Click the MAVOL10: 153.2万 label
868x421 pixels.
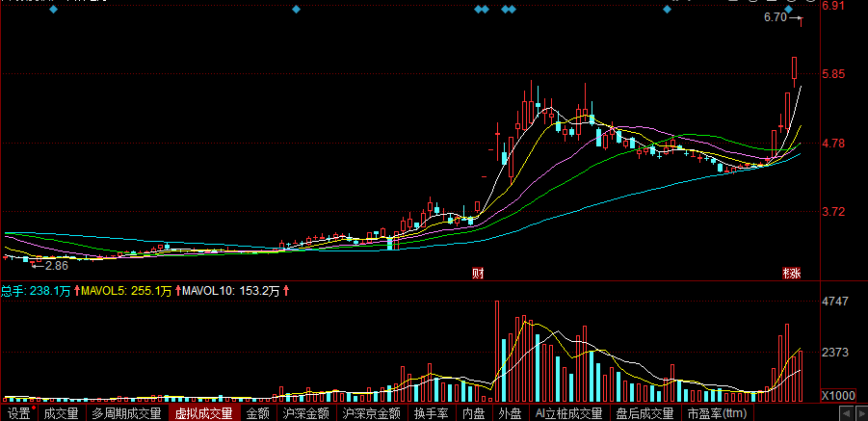tap(232, 290)
